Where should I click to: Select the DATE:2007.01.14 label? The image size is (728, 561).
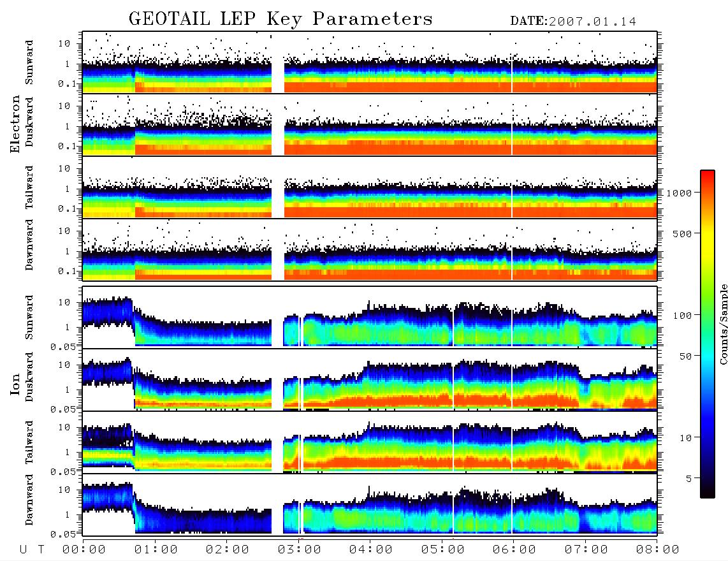coord(573,22)
